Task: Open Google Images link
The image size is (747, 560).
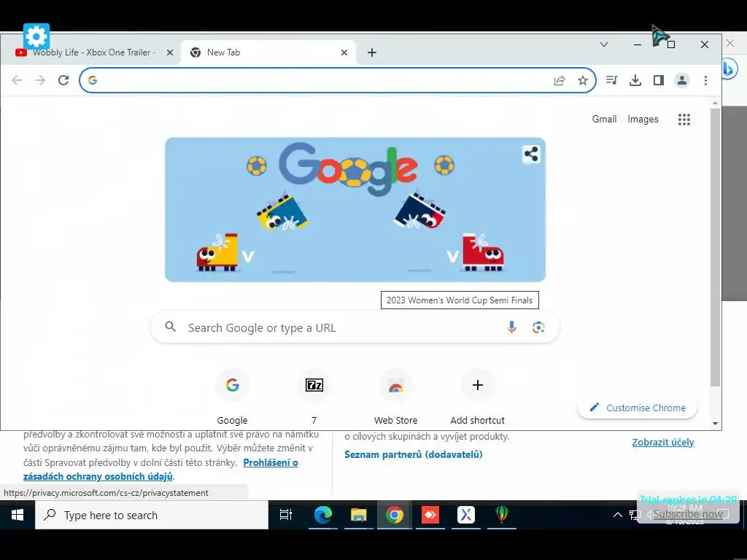Action: tap(643, 119)
